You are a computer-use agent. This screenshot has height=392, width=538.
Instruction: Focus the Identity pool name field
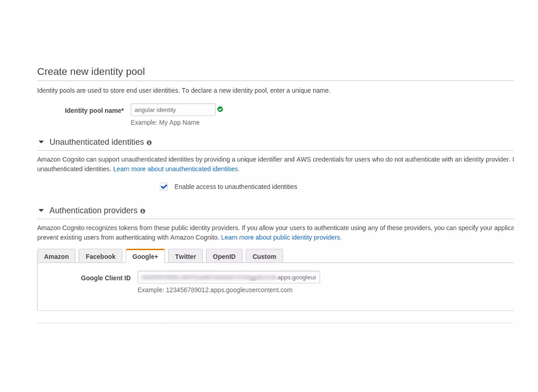(x=173, y=110)
